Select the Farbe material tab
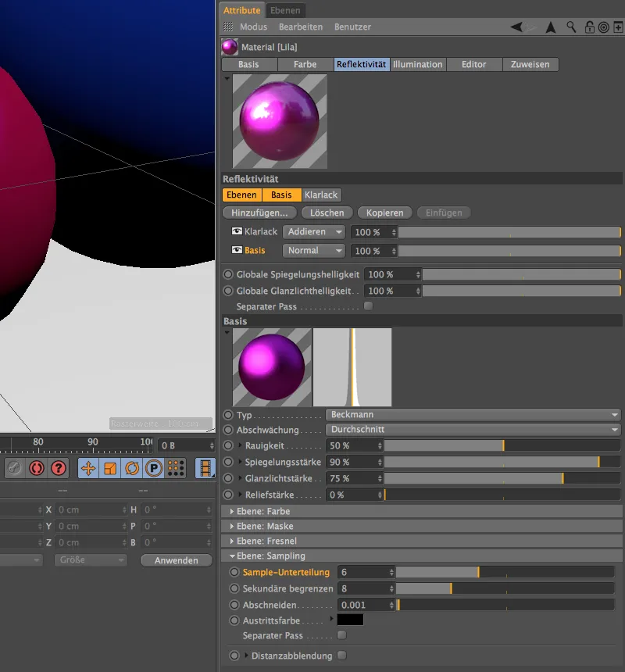The width and height of the screenshot is (625, 672). [x=305, y=65]
